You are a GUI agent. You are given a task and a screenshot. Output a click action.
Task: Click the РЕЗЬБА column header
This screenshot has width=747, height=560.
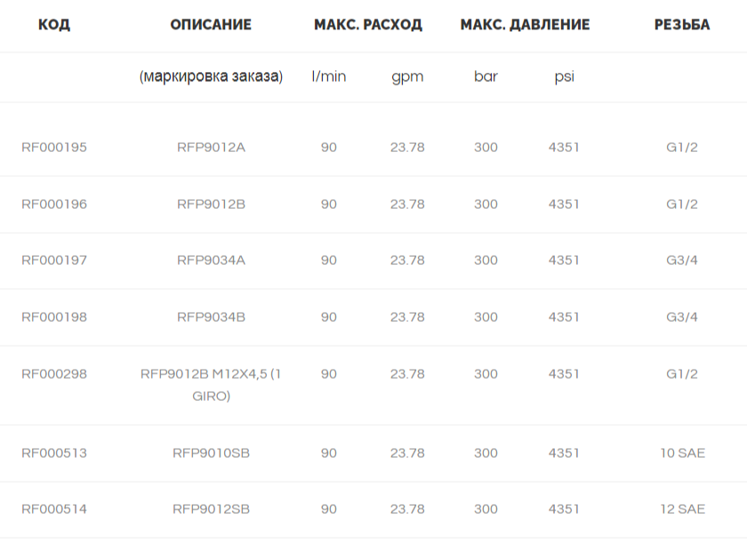pyautogui.click(x=682, y=24)
